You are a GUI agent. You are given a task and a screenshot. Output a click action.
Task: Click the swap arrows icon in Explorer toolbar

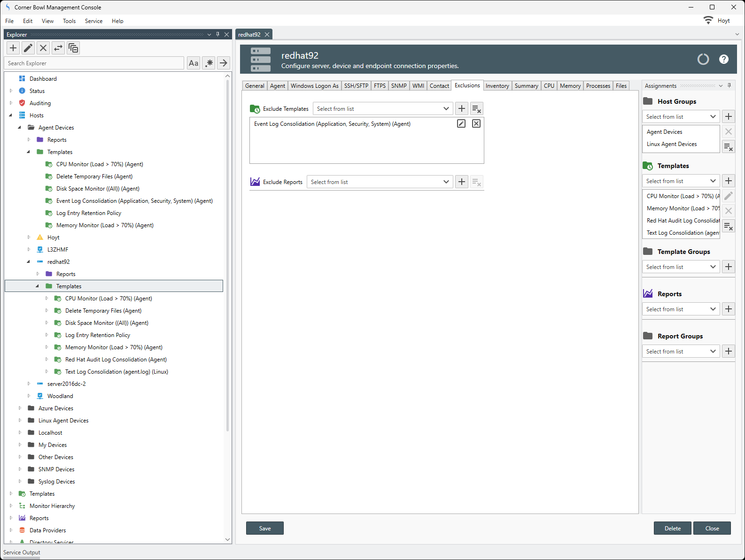58,48
